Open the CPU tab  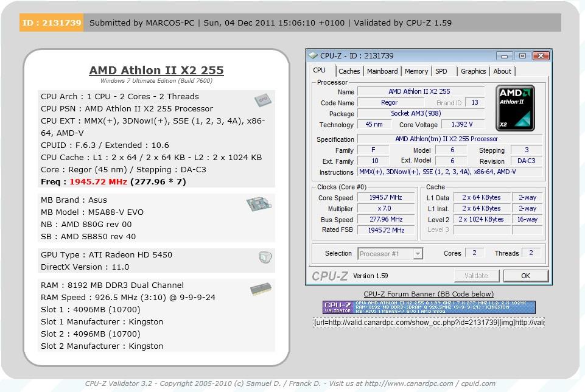[x=320, y=71]
